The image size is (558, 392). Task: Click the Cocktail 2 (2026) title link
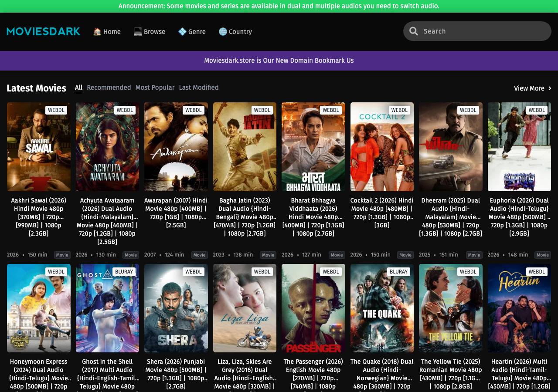[382, 213]
